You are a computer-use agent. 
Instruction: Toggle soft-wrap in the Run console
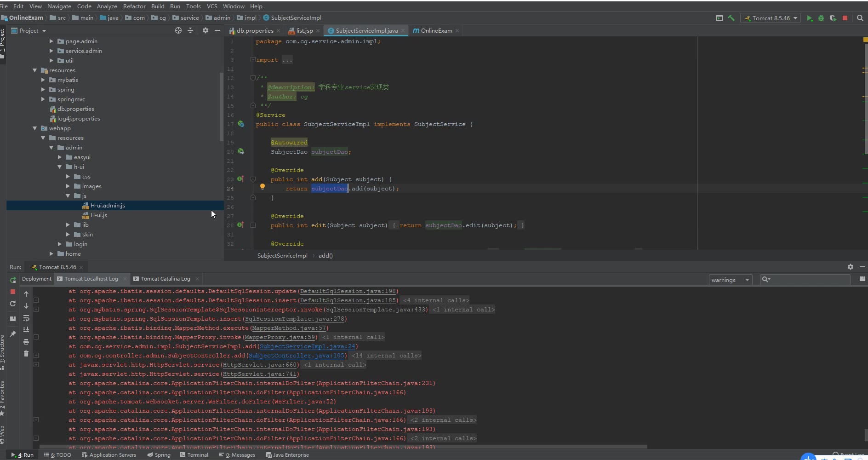[x=26, y=318]
